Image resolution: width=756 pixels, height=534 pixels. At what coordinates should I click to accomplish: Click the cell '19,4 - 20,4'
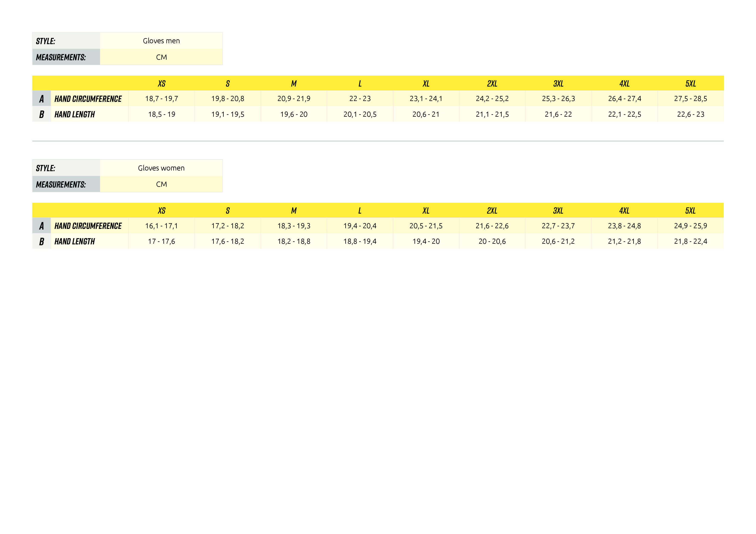pos(360,226)
